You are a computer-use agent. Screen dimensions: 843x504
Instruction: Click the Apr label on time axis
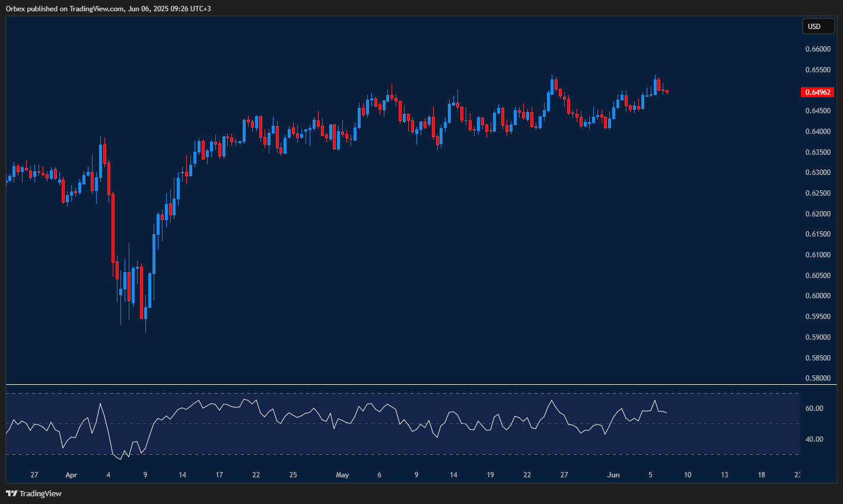[x=71, y=475]
